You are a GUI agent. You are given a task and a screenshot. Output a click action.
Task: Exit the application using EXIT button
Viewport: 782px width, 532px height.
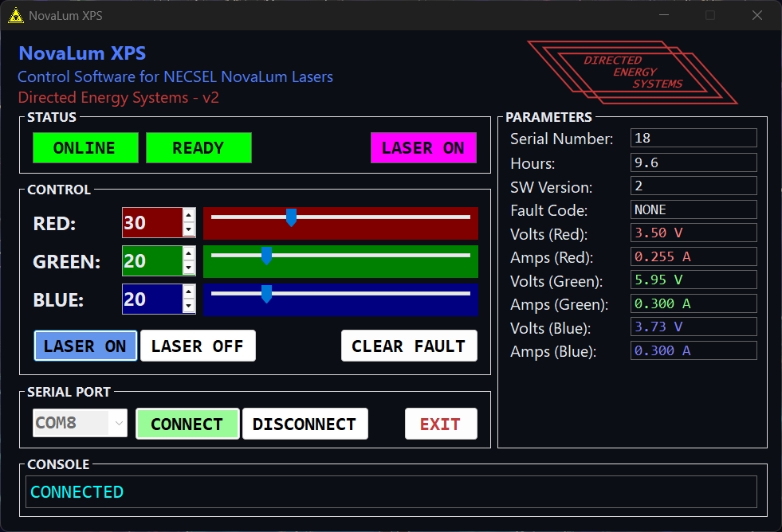[x=441, y=424]
